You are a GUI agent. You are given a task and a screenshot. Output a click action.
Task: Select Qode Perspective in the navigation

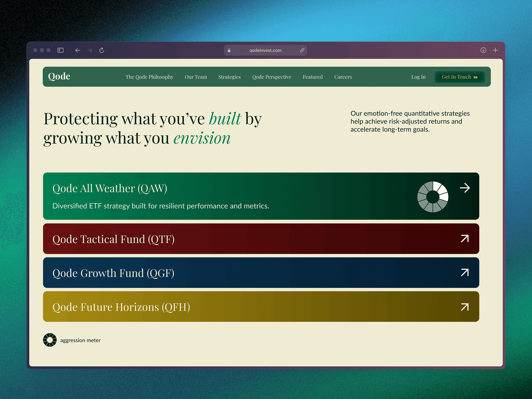[272, 77]
